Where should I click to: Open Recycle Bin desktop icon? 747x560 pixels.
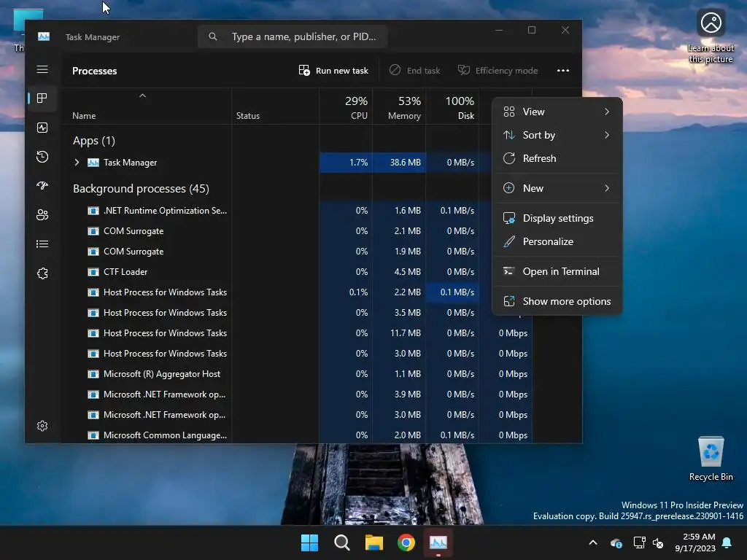click(711, 459)
